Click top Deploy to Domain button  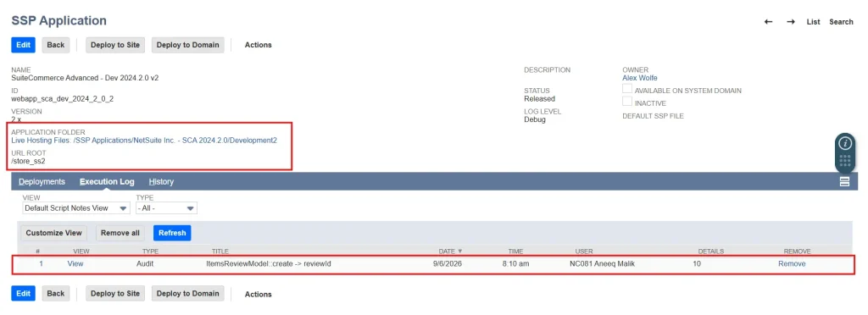tap(187, 45)
